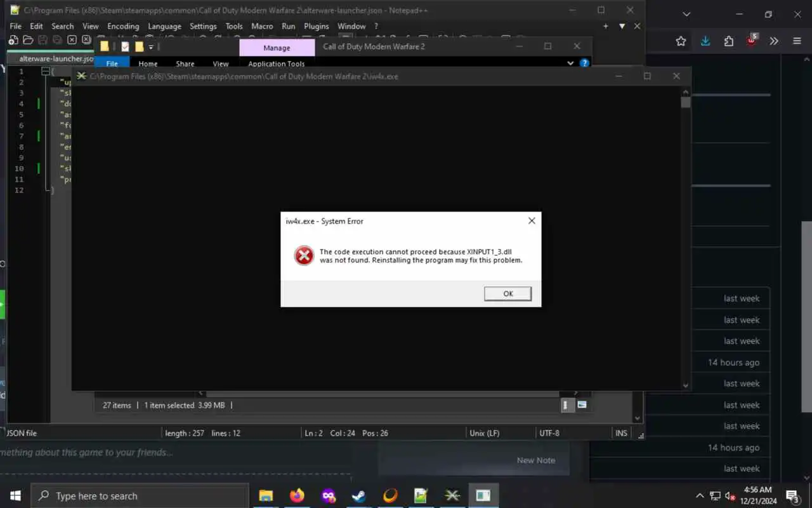
Task: Click the plus button in Notepad++ menu bar
Action: (605, 26)
